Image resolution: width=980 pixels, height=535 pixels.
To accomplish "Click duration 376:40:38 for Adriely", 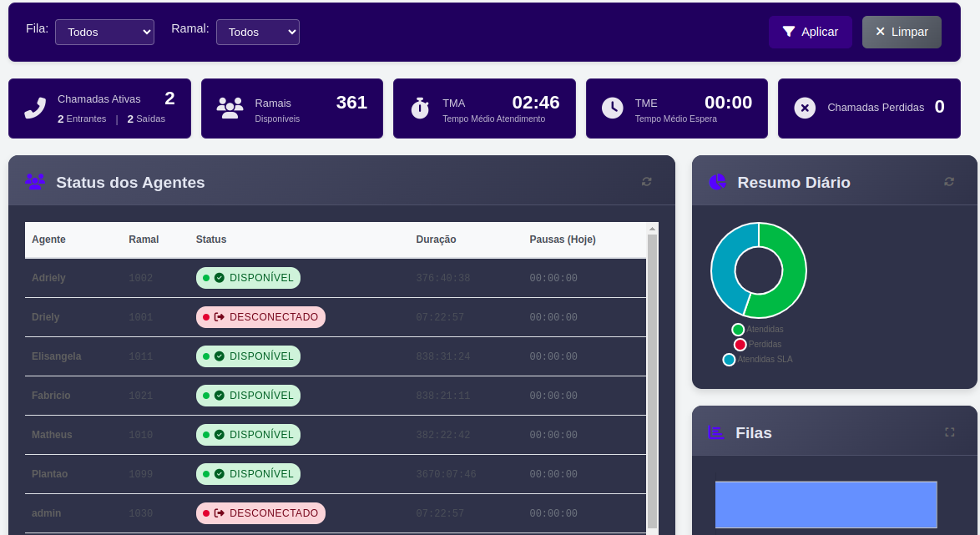I will [443, 278].
